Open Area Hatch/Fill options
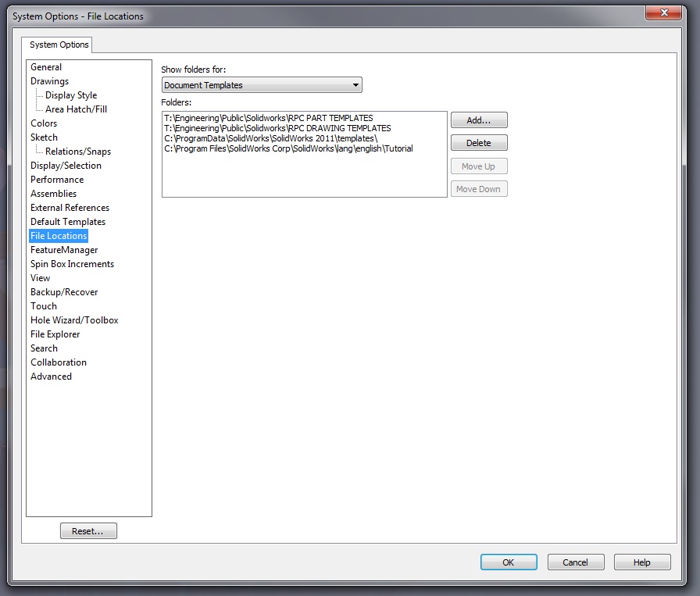Screen dimensions: 700x596 point(76,109)
